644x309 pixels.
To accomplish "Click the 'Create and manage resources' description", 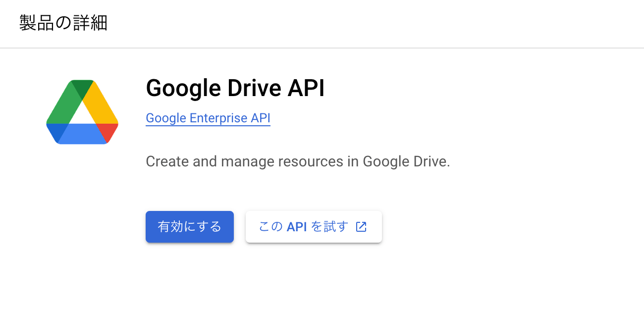I will pyautogui.click(x=298, y=161).
